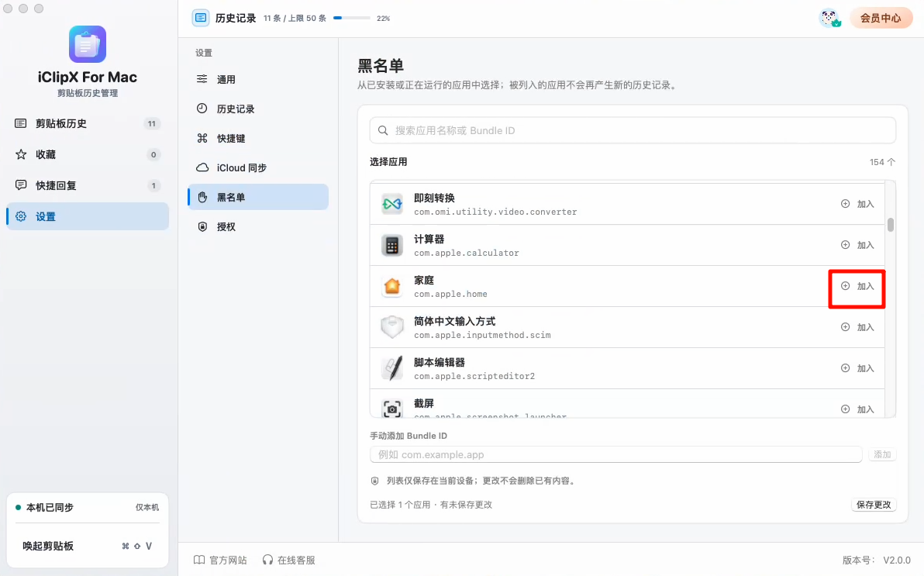This screenshot has width=924, height=576.
Task: Click the 快捷键 command-key icon
Action: click(x=202, y=138)
